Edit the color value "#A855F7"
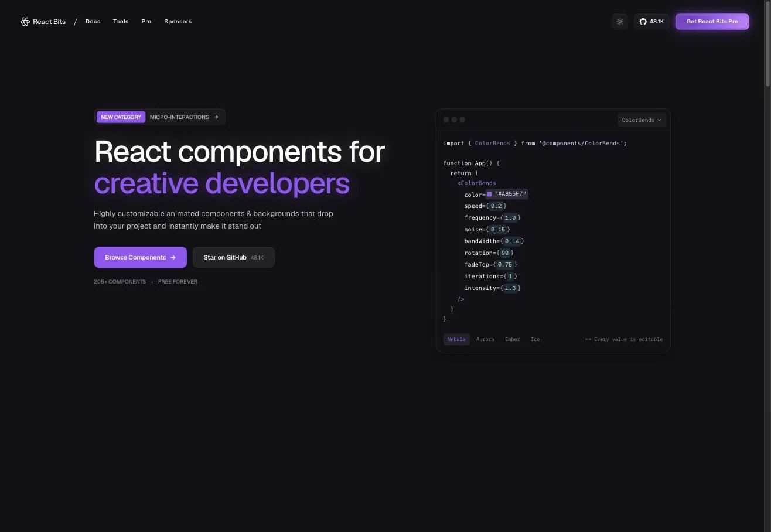 pyautogui.click(x=511, y=194)
